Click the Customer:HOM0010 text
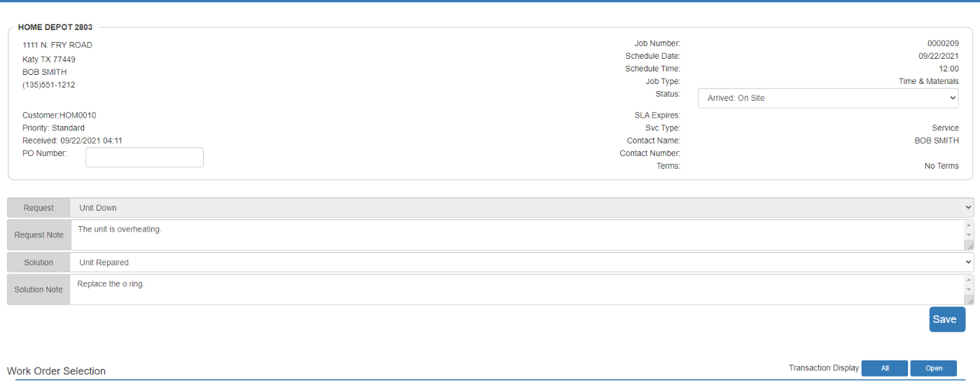 [59, 115]
